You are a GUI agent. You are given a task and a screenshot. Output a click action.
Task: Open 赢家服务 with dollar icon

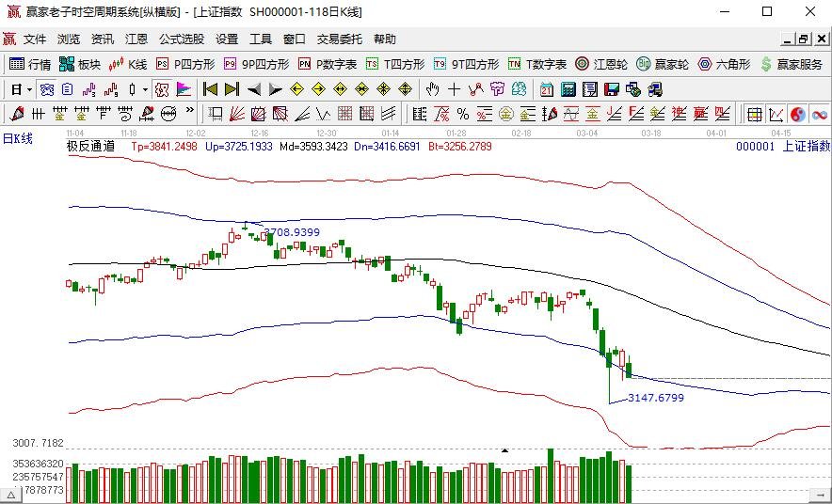(x=792, y=65)
